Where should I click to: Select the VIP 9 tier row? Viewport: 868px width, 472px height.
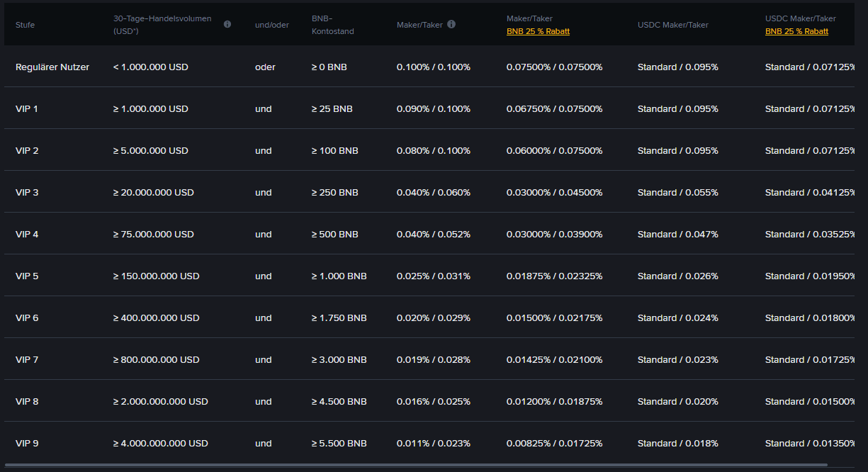coord(26,443)
